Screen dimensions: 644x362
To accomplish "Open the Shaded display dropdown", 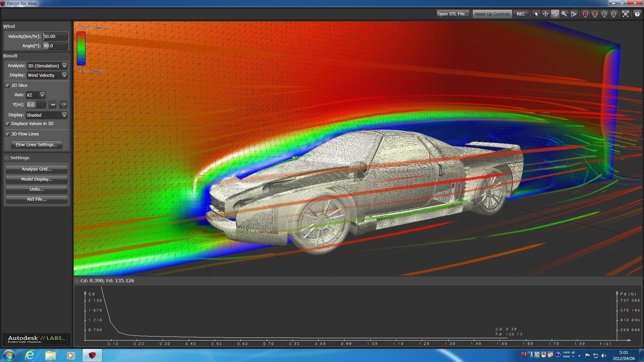I will (x=47, y=115).
